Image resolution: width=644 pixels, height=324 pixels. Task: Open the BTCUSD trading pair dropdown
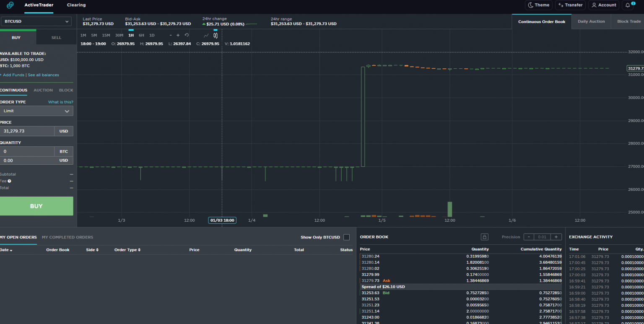point(36,21)
